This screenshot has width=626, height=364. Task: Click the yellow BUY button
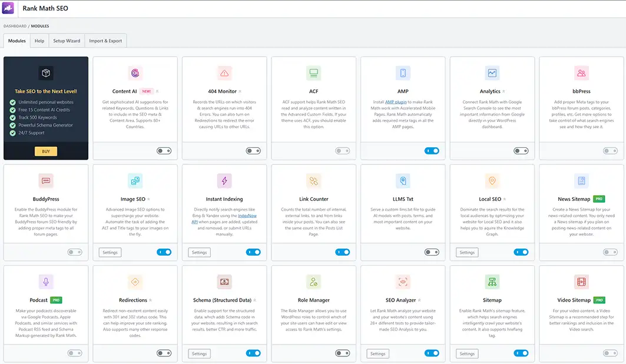(46, 151)
